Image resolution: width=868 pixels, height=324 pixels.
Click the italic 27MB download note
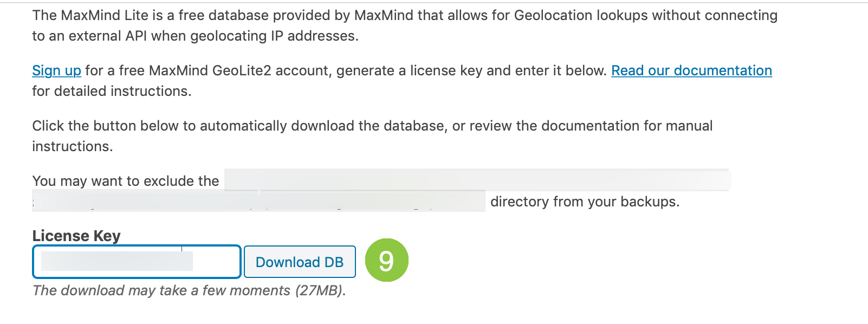[189, 290]
